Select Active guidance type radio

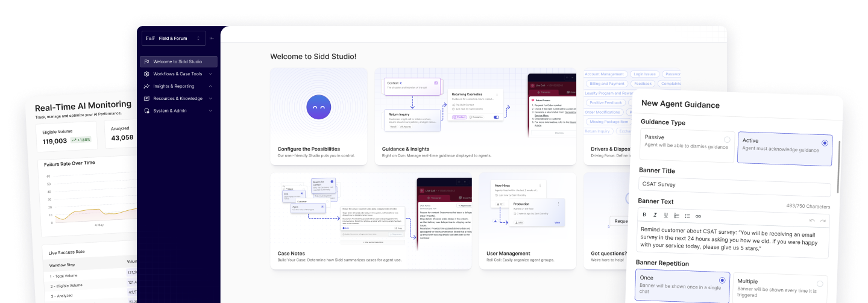[825, 143]
